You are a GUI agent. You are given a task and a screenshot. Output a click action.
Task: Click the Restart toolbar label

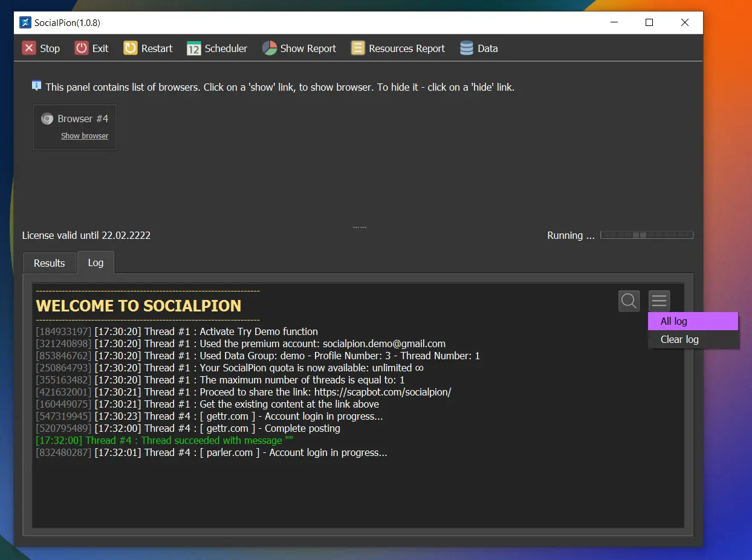click(x=157, y=48)
